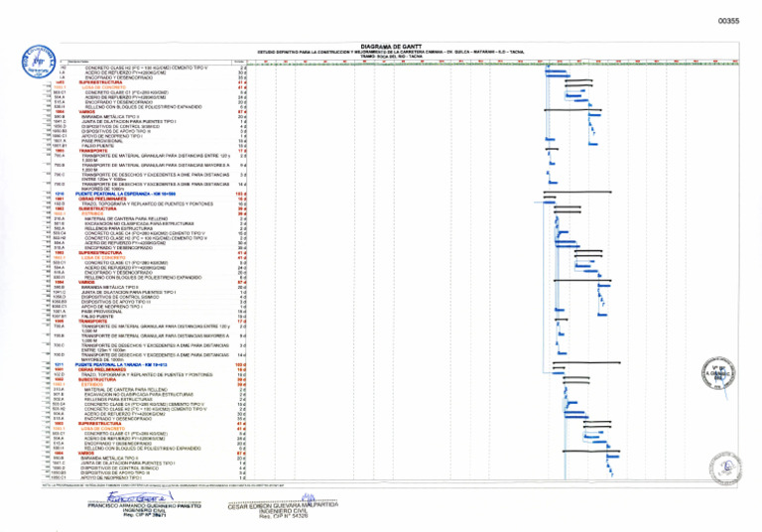Click the name 'FRANCISCO ARMANDO GUERRERO PARETTO'
This screenshot has width=762, height=532.
pos(144,506)
